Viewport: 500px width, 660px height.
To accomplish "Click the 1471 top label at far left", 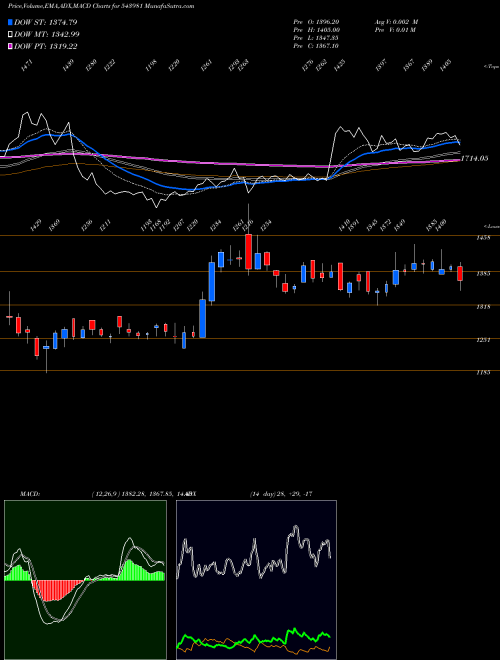I will click(x=26, y=66).
